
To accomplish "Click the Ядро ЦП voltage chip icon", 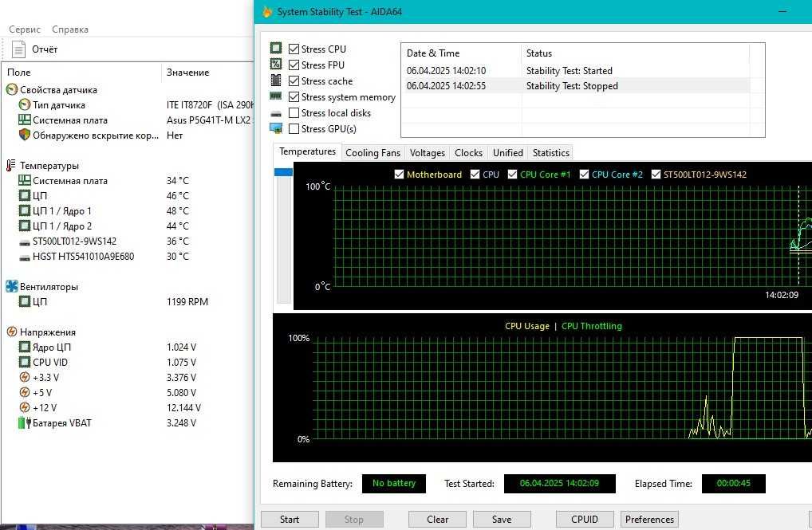I will click(x=25, y=347).
